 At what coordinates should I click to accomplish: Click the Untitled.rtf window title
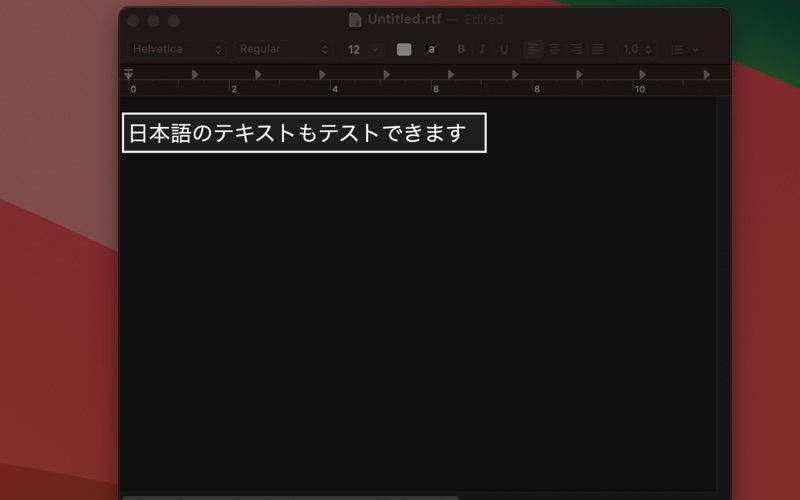404,19
